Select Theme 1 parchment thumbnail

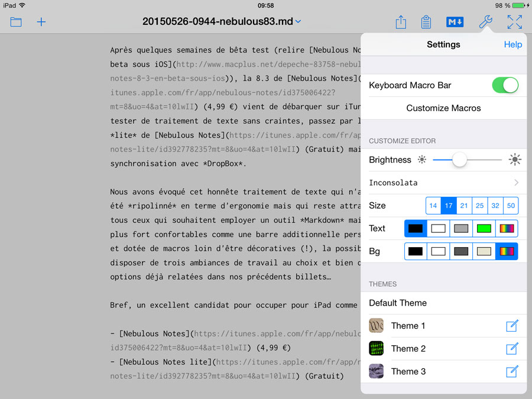click(x=377, y=326)
